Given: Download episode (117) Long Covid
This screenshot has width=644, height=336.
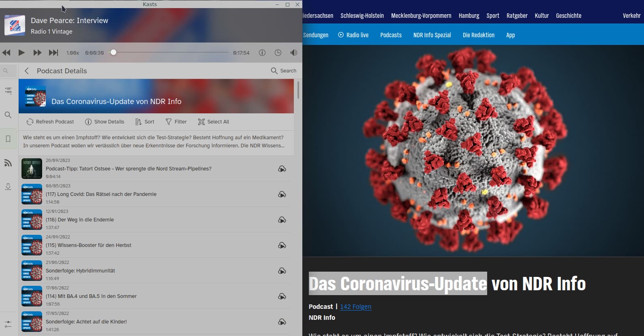Looking at the screenshot, I should pyautogui.click(x=282, y=194).
